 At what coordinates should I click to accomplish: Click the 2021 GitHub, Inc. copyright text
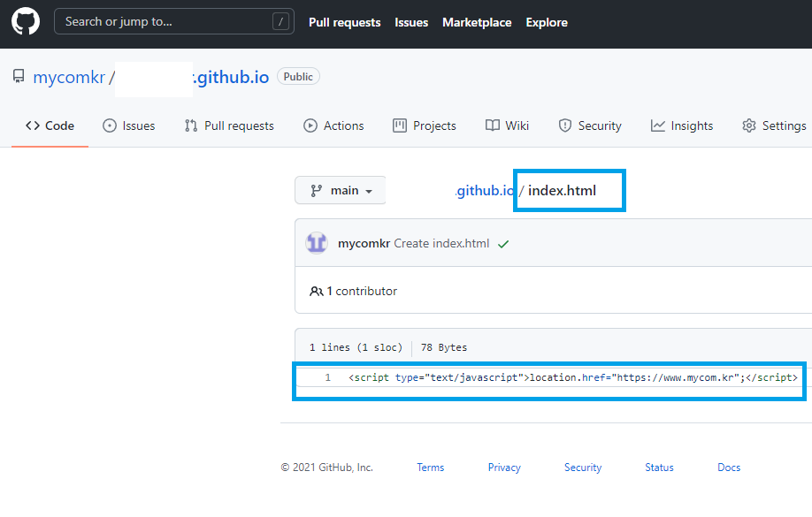coord(326,468)
